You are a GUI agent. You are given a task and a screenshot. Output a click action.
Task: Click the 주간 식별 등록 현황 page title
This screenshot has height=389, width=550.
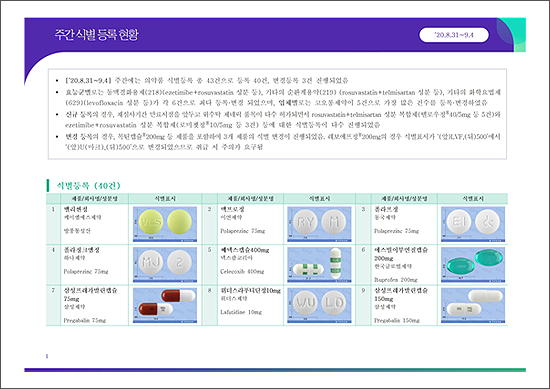click(x=97, y=35)
